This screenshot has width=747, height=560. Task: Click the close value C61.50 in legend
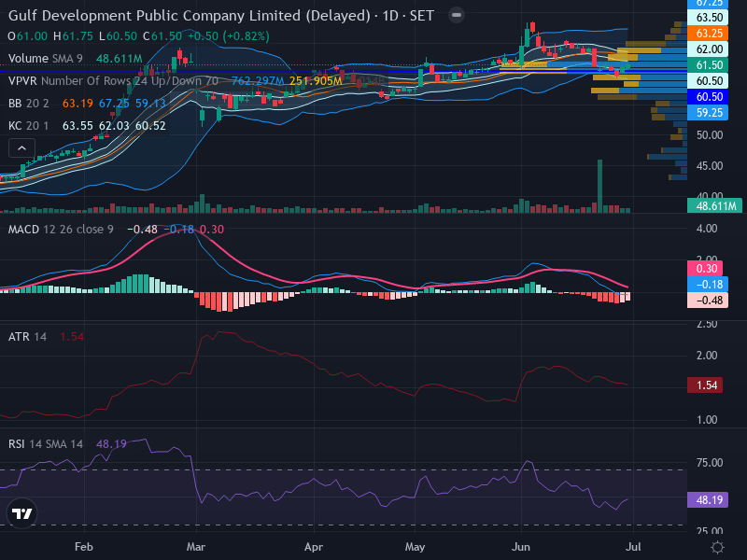coord(162,36)
